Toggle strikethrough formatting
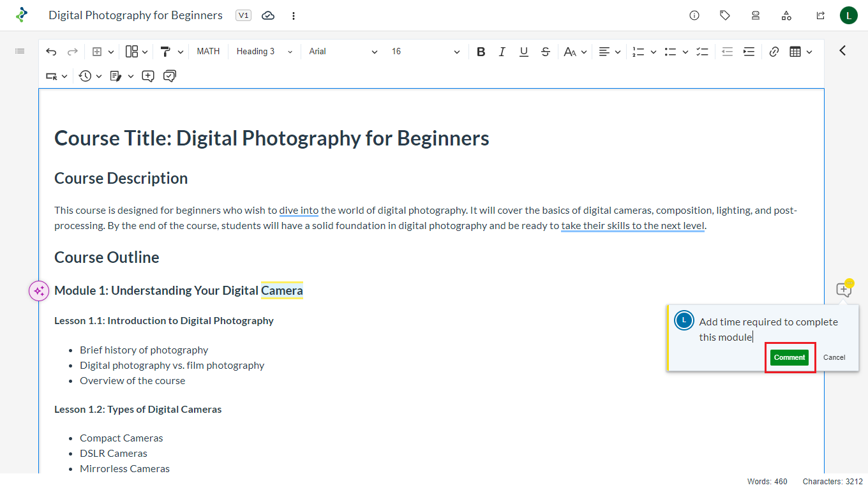 tap(546, 52)
